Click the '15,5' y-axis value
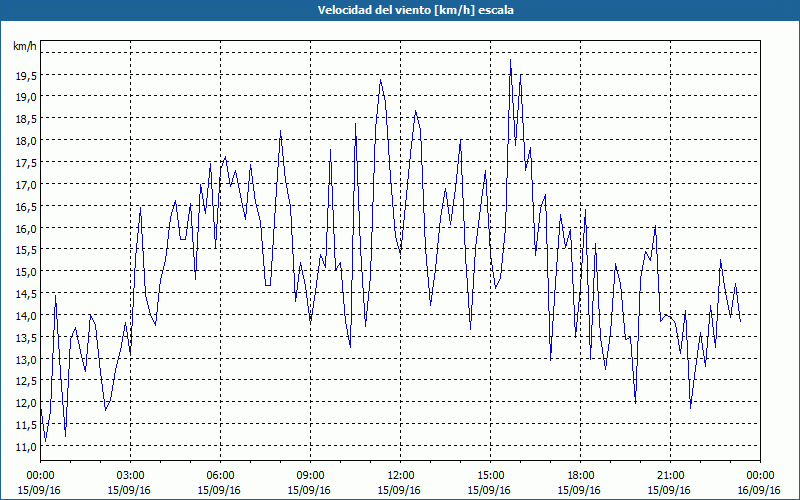The width and height of the screenshot is (800, 500). (x=26, y=250)
